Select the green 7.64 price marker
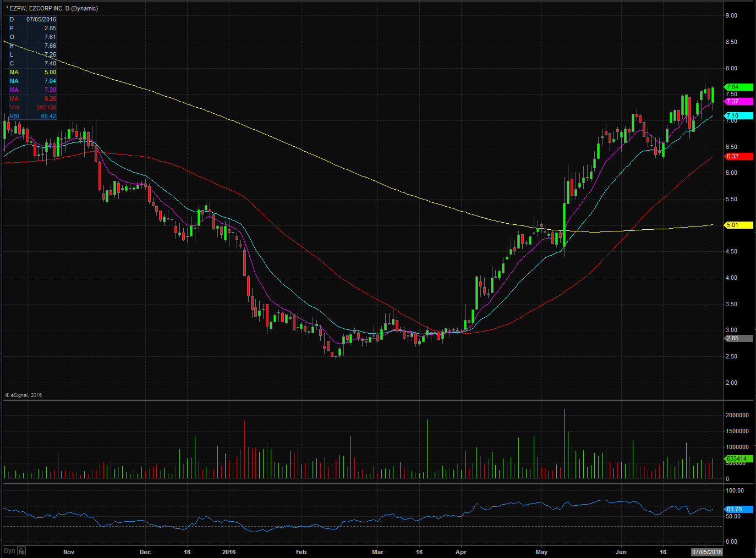756x558 pixels. (738, 87)
